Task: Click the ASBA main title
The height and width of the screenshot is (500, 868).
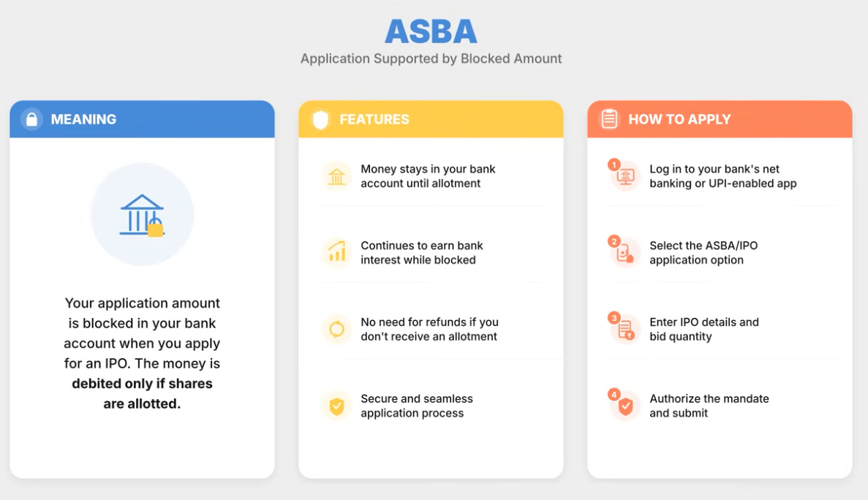Action: click(x=431, y=31)
